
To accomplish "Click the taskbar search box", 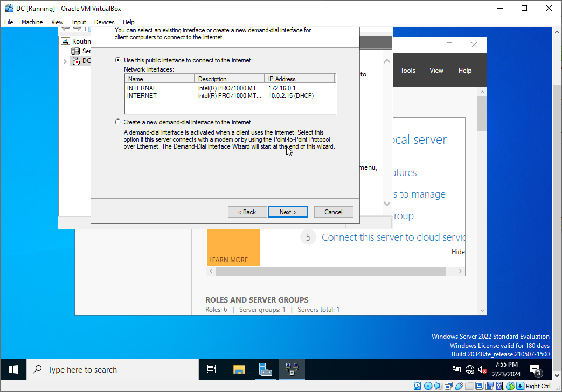I will click(113, 369).
